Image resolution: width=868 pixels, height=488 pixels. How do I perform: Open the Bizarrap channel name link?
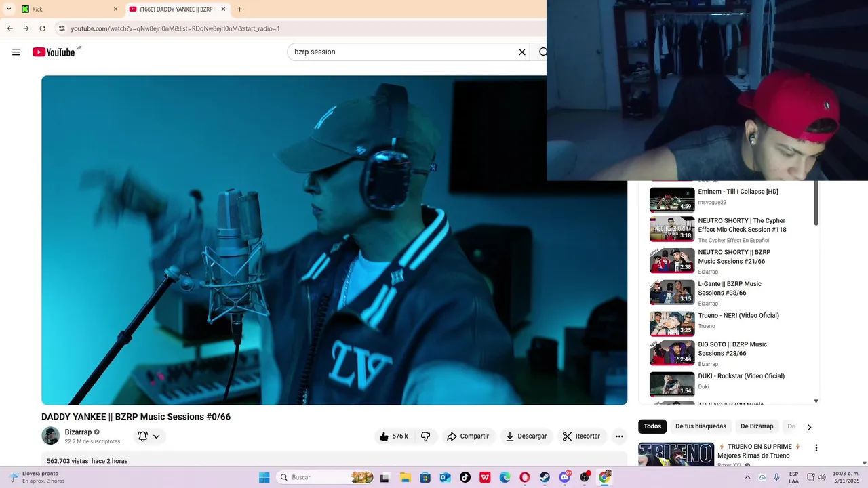(x=78, y=432)
